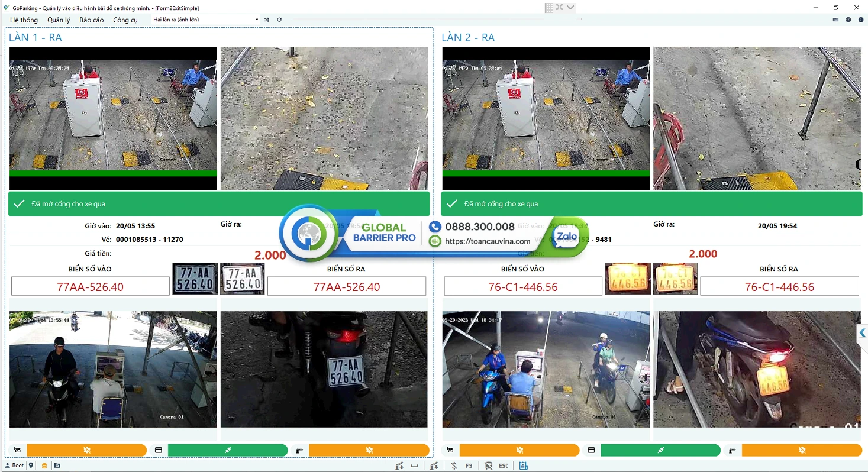868x472 pixels.
Task: Open the Báo cáo menu
Action: click(91, 20)
